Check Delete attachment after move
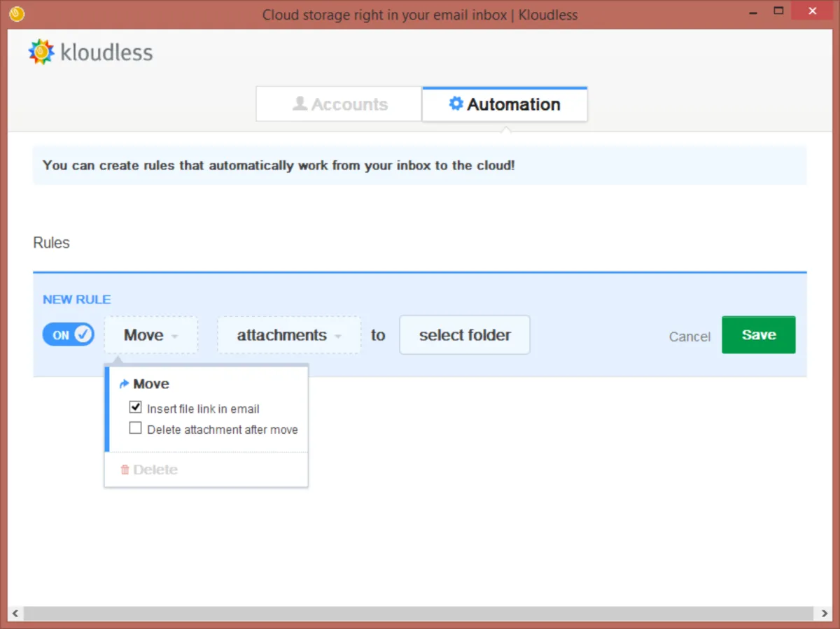The width and height of the screenshot is (840, 629). pyautogui.click(x=136, y=428)
